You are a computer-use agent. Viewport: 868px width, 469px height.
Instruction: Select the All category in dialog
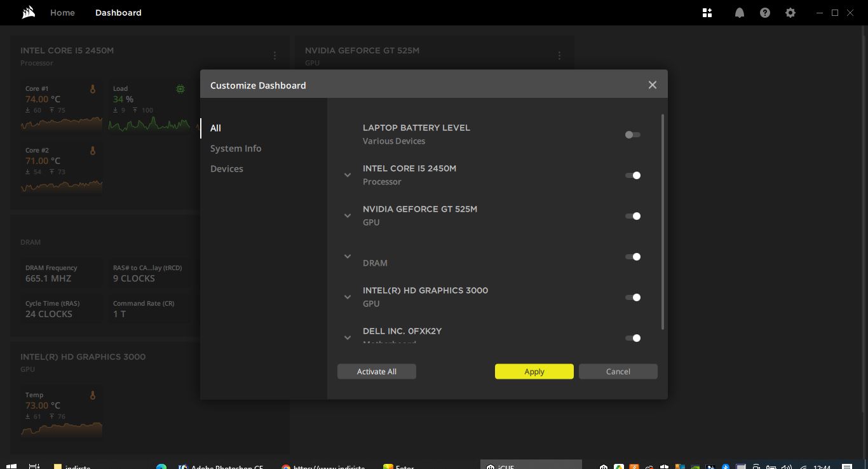pyautogui.click(x=215, y=128)
